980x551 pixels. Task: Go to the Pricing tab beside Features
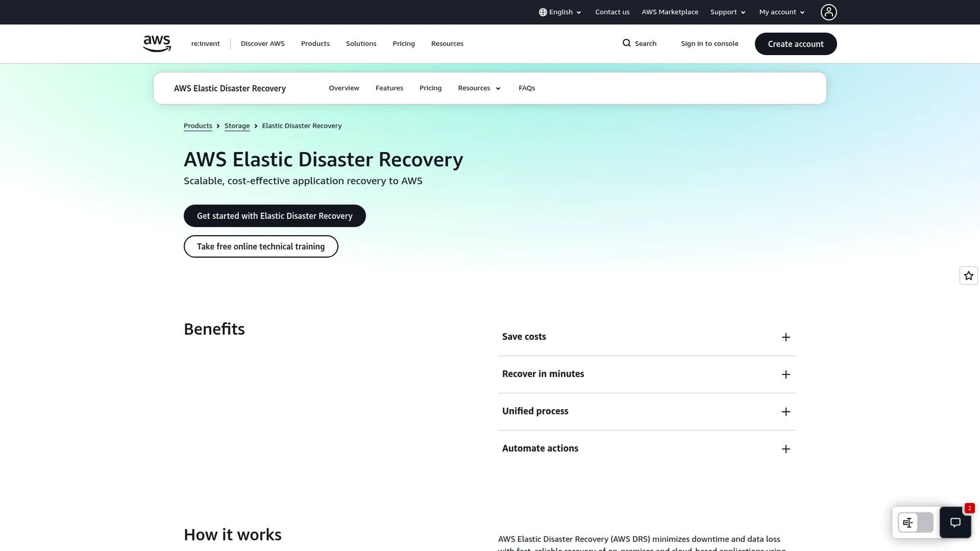[x=430, y=88]
